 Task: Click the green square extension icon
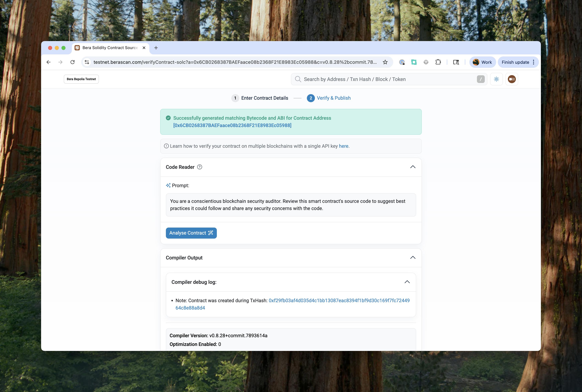[x=414, y=62]
